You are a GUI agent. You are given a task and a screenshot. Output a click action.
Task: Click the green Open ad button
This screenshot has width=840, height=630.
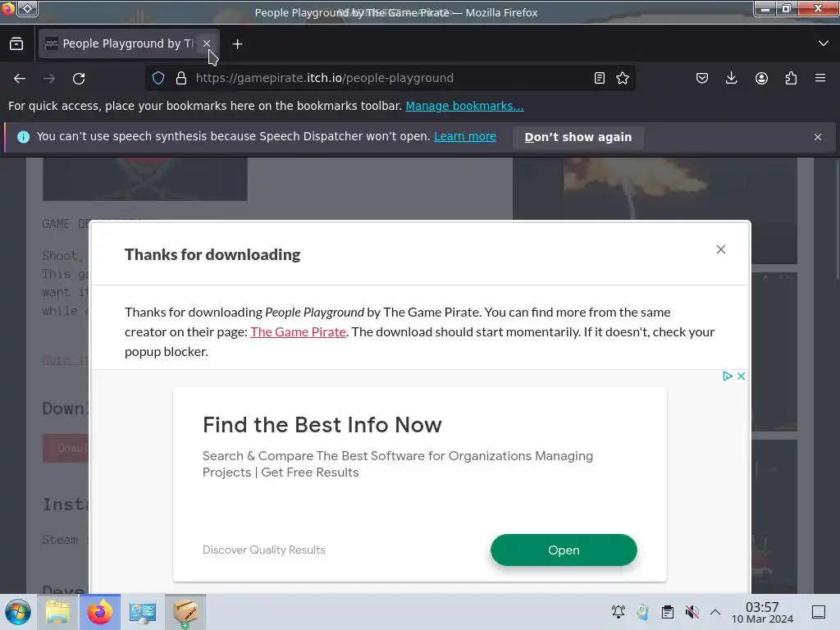[x=564, y=550]
